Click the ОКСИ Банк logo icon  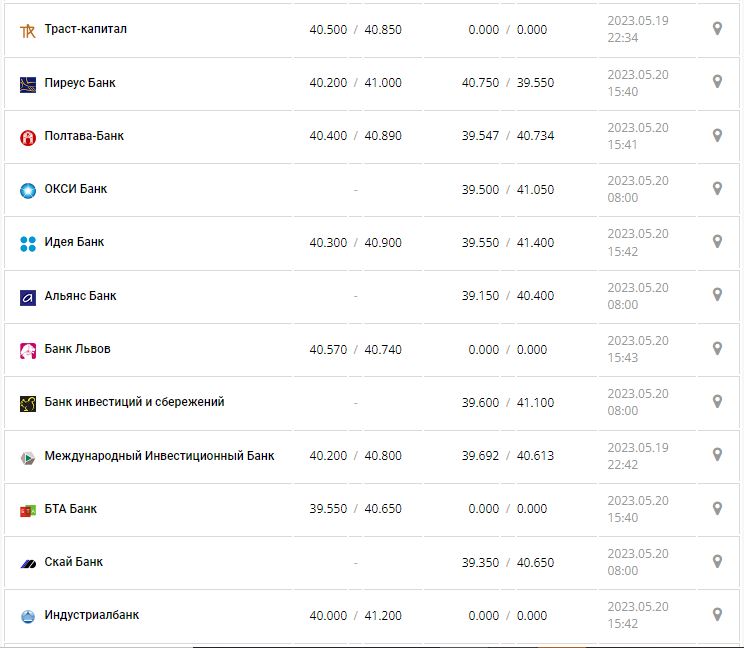point(28,190)
